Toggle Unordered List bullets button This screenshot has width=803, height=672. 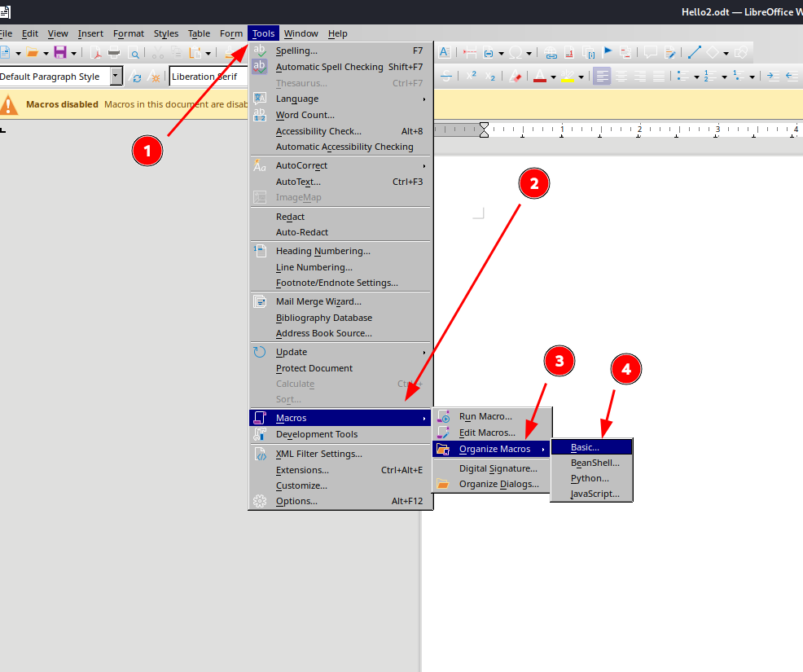[682, 77]
